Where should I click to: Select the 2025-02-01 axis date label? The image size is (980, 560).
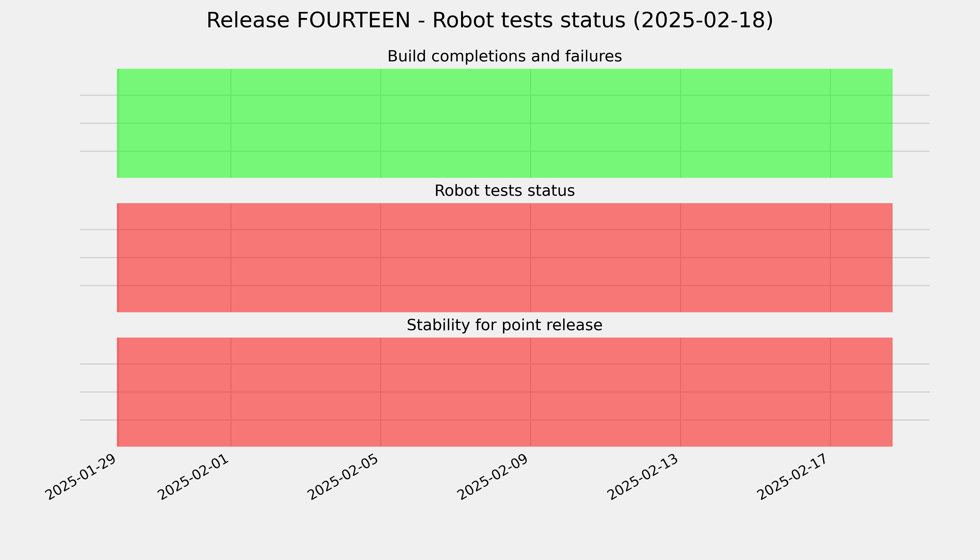195,476
